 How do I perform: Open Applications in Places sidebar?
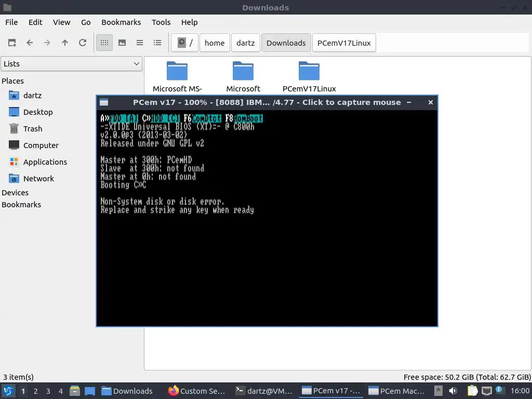point(37,162)
